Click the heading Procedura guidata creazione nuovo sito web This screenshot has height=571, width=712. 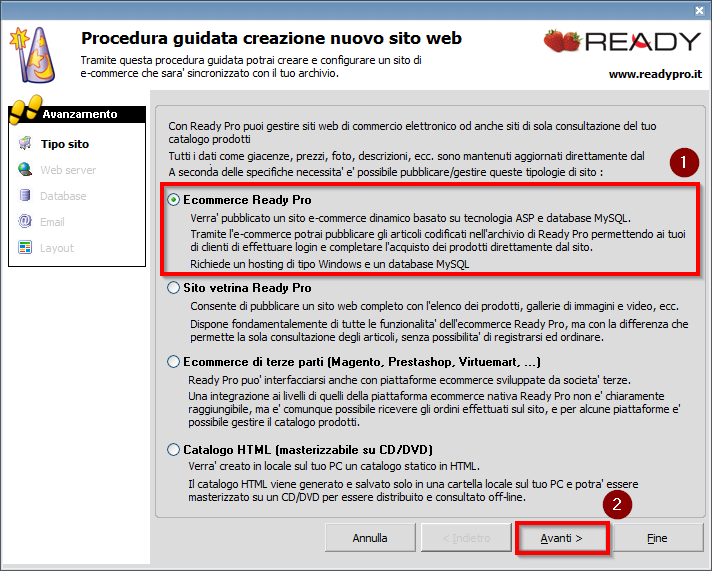[x=272, y=38]
